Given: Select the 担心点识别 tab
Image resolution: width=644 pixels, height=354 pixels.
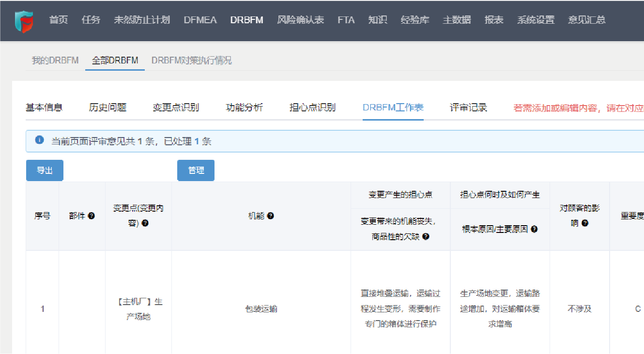Looking at the screenshot, I should point(312,108).
